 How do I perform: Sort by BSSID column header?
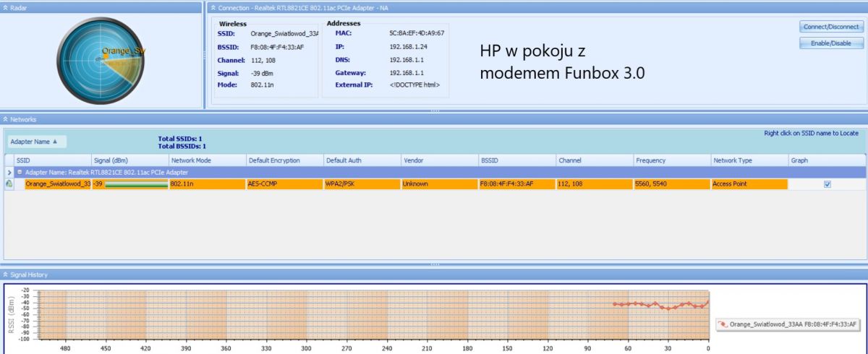(x=516, y=160)
